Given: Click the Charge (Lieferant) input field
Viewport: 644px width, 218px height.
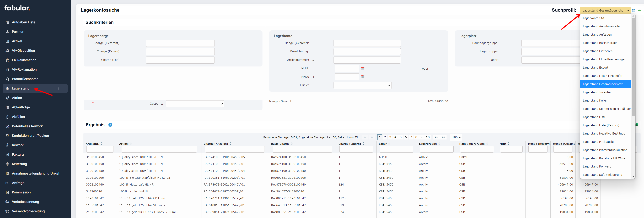Looking at the screenshot, I should point(180,43).
